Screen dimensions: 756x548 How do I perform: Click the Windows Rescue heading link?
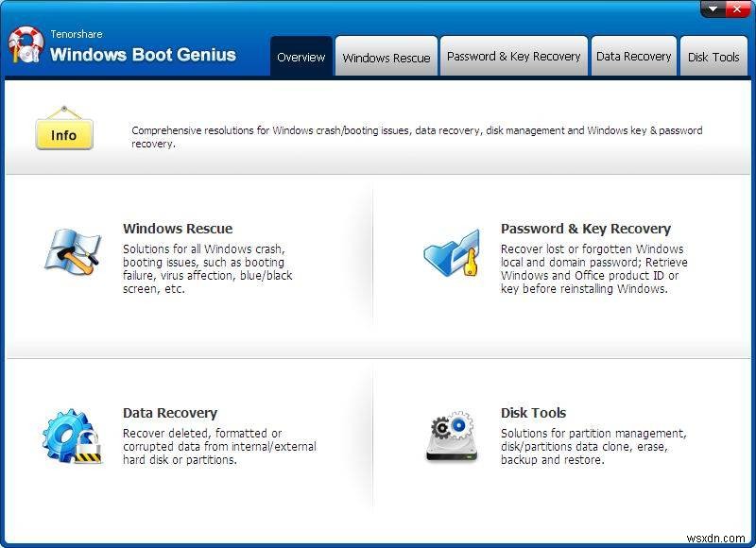178,229
